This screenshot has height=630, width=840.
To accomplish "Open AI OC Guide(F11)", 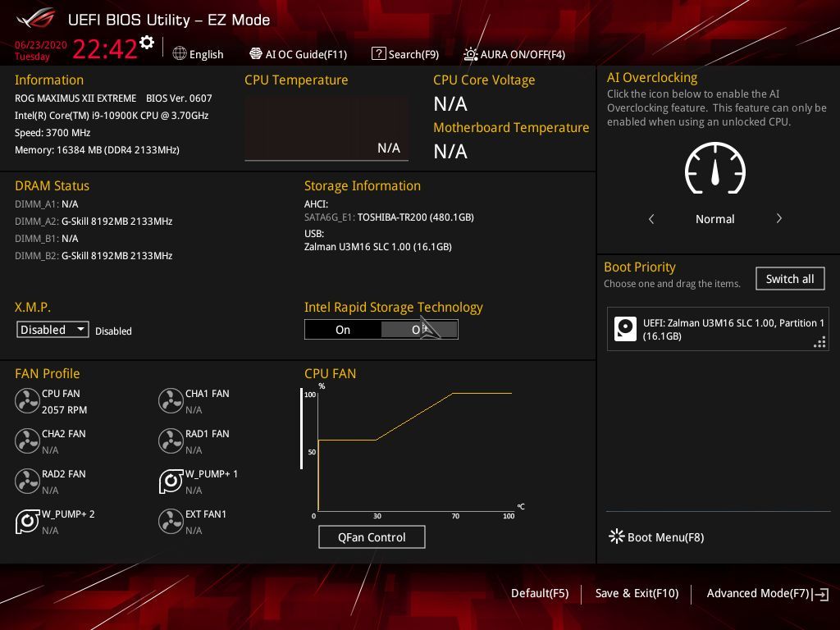I will coord(299,54).
